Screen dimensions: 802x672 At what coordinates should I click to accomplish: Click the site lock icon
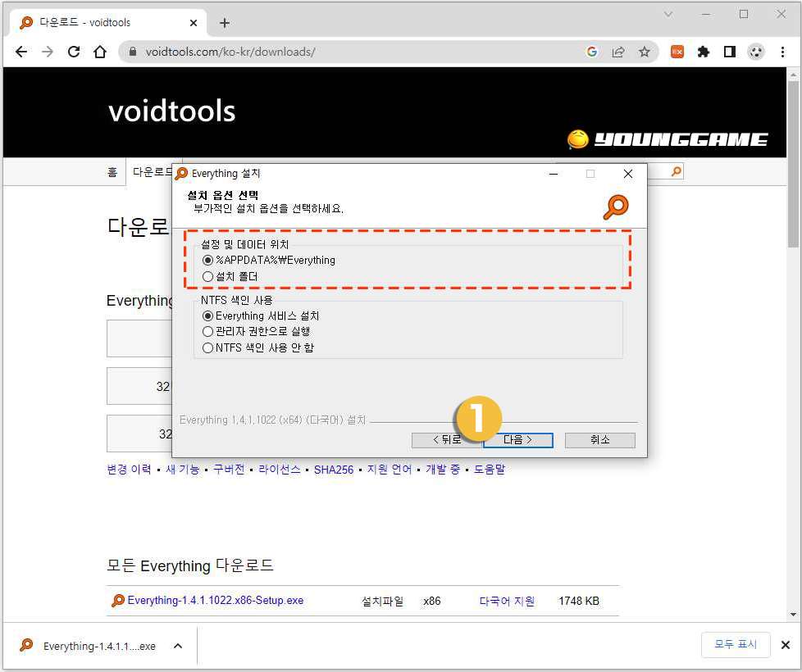133,52
